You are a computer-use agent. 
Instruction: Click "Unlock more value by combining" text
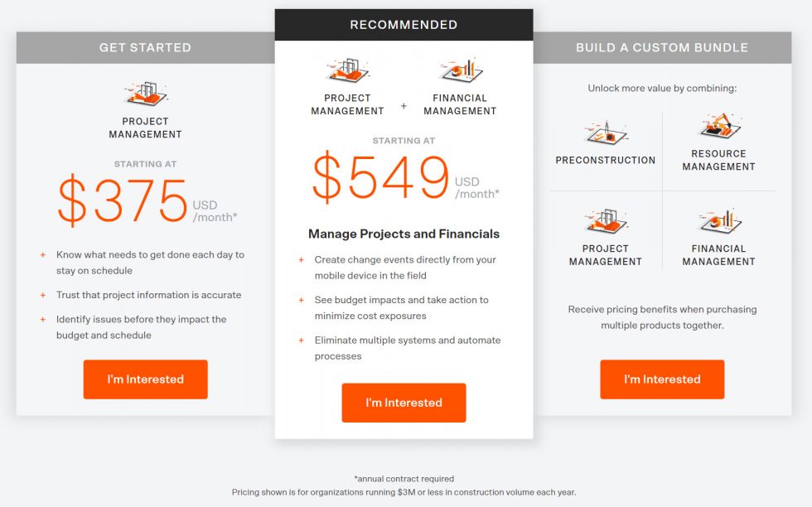pos(662,88)
